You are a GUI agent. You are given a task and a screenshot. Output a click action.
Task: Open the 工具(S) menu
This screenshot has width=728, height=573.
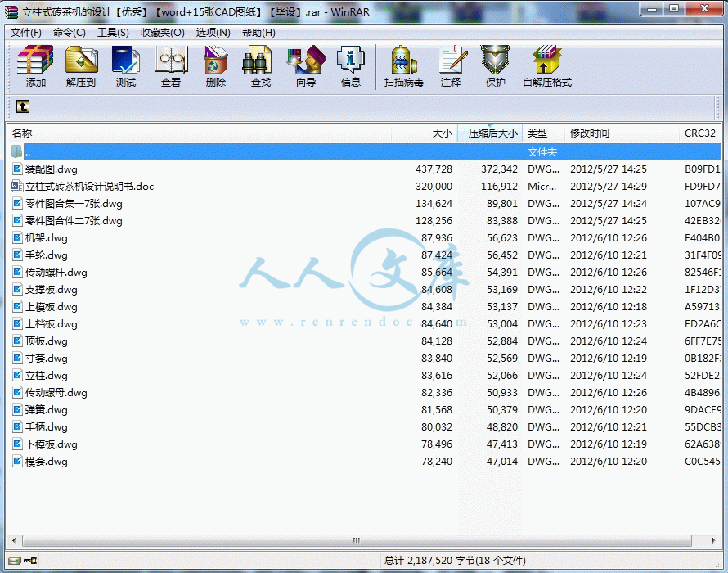(x=113, y=33)
